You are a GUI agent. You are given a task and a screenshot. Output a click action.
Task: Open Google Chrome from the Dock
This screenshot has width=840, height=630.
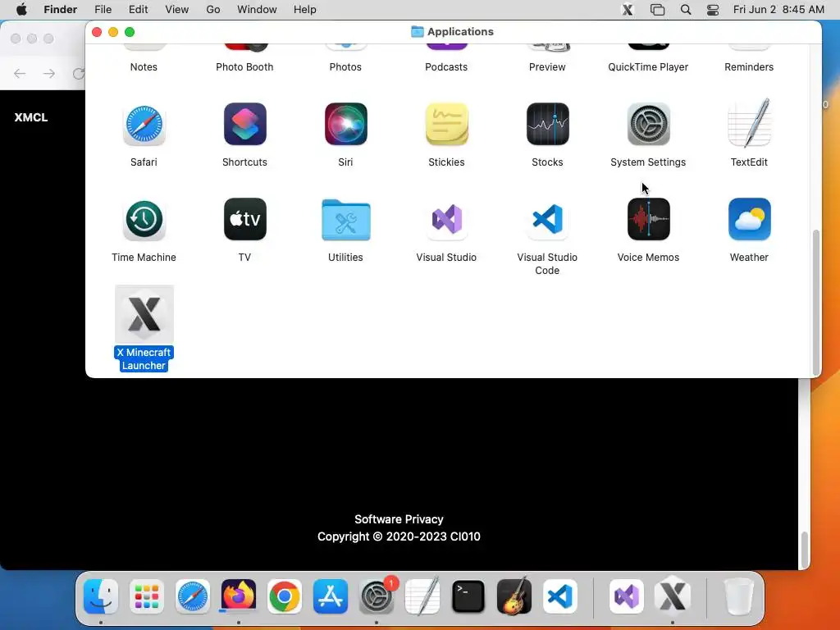click(285, 596)
